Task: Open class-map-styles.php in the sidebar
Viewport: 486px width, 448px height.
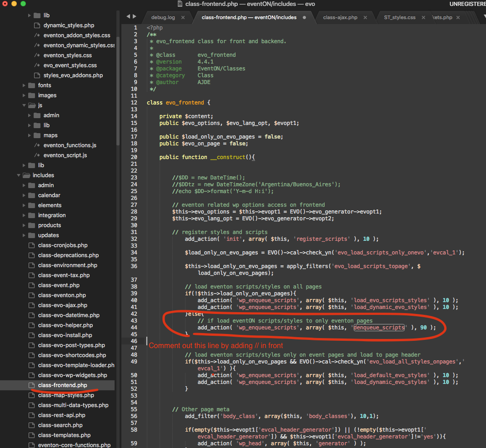Action: coord(66,395)
